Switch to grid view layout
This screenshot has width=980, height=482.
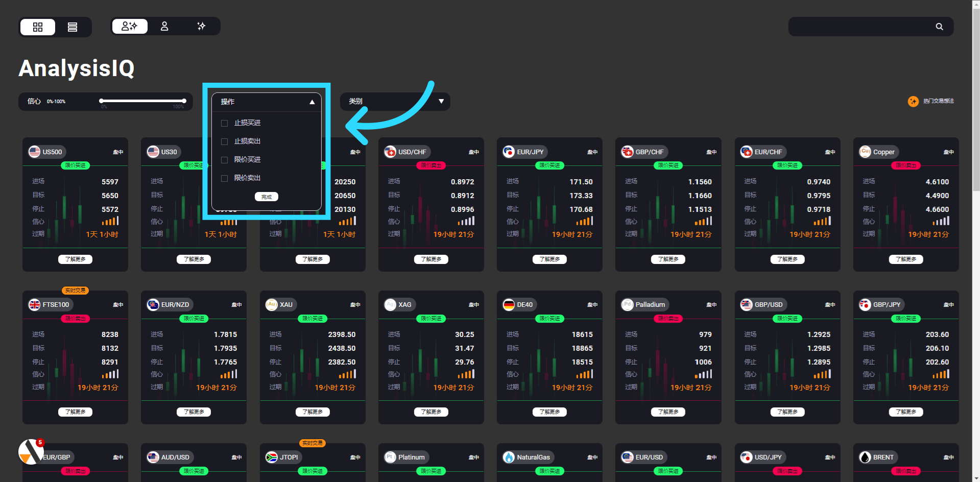[38, 27]
